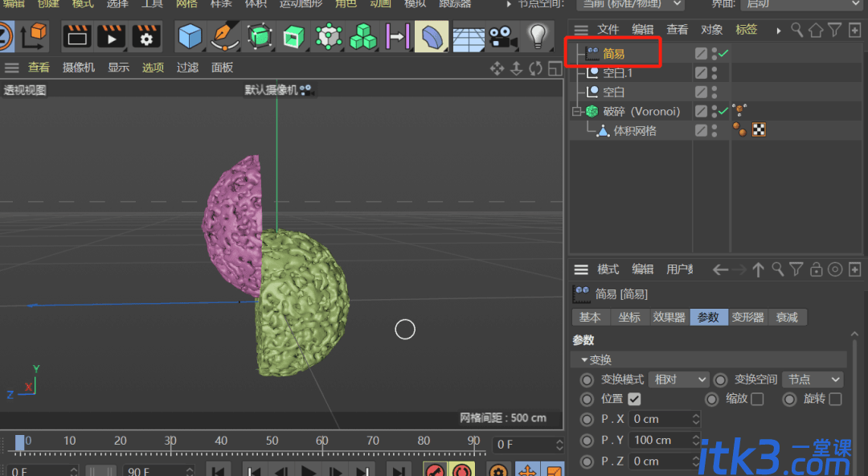Enable the 缩放 checkbox
This screenshot has width=868, height=476.
point(757,399)
